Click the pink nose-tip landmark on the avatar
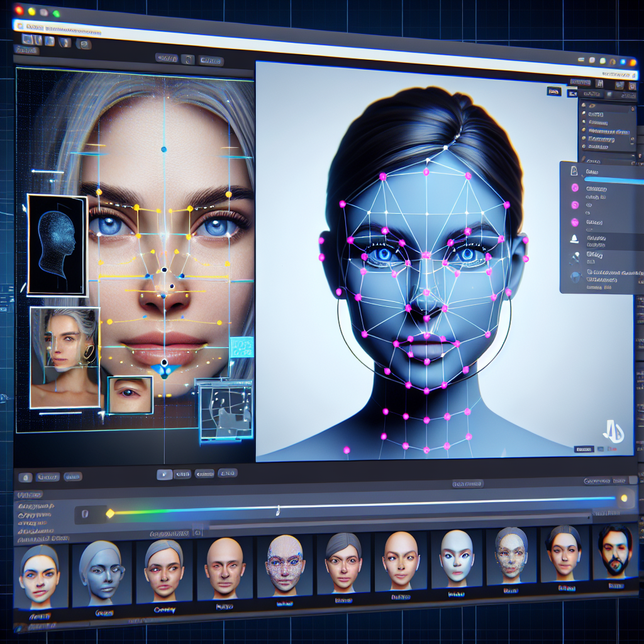 [x=426, y=292]
